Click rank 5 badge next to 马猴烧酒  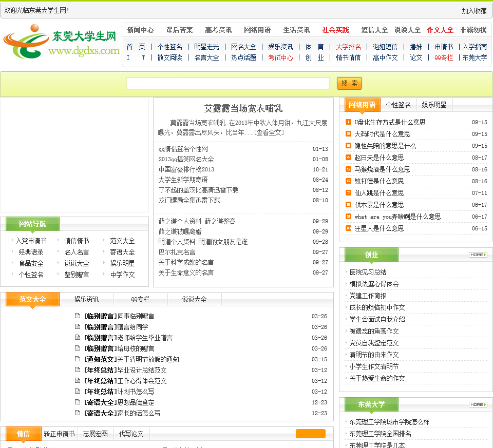pos(348,169)
